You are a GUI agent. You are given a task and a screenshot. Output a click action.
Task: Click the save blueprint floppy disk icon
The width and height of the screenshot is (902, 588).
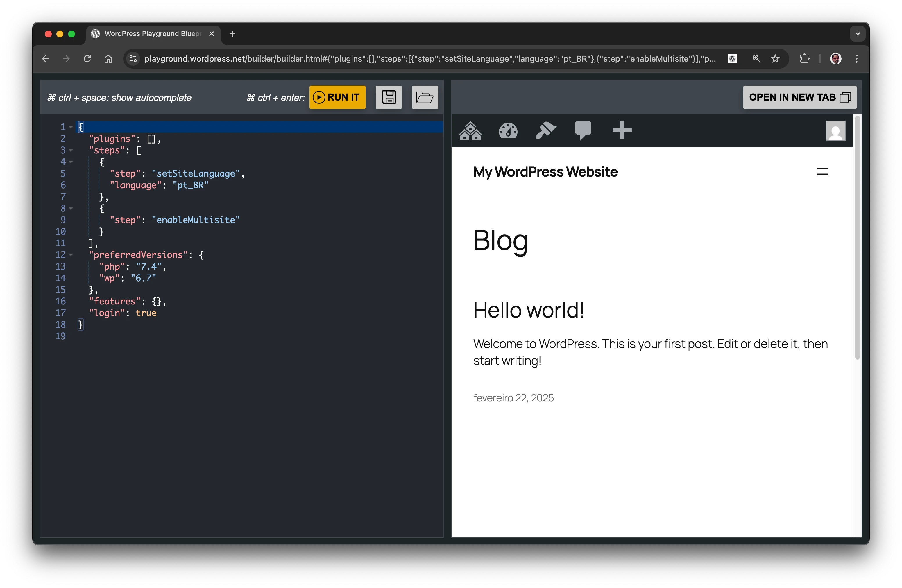coord(389,97)
